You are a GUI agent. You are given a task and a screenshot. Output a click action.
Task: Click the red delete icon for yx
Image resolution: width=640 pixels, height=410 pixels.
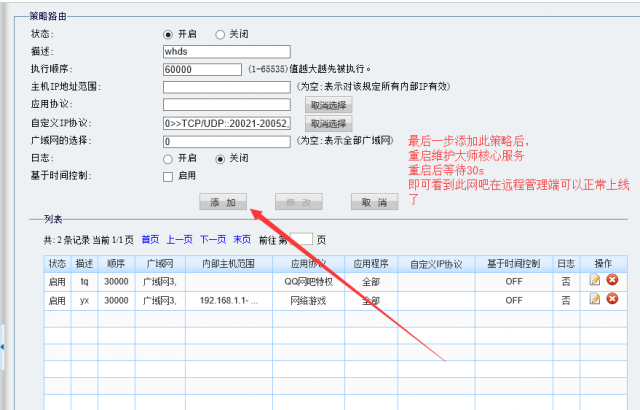(x=611, y=299)
